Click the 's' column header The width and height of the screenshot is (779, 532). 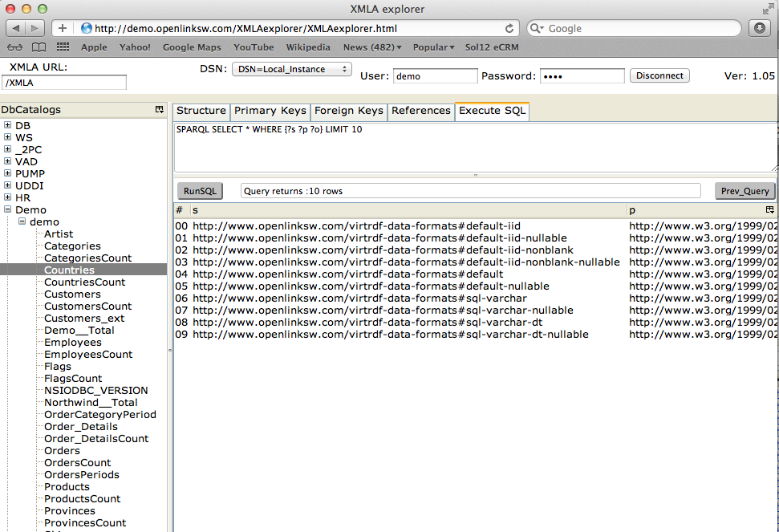[x=408, y=209]
